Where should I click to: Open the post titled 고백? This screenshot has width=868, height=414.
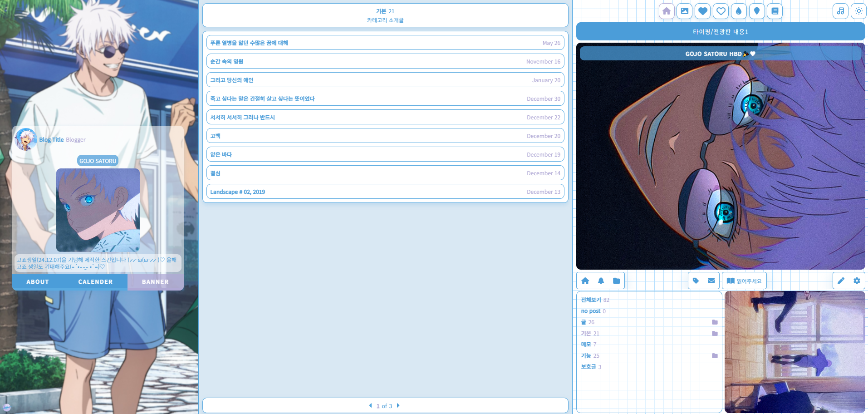(385, 136)
